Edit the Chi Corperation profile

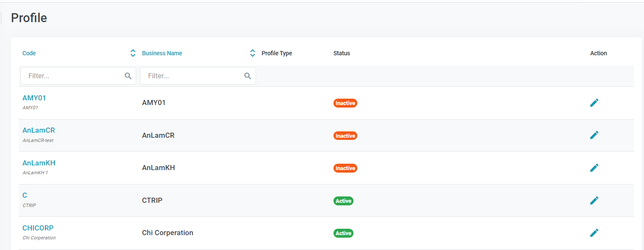(594, 233)
